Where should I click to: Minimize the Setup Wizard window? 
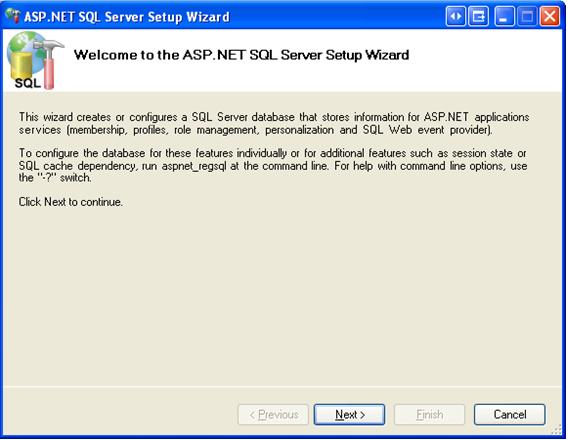point(504,17)
